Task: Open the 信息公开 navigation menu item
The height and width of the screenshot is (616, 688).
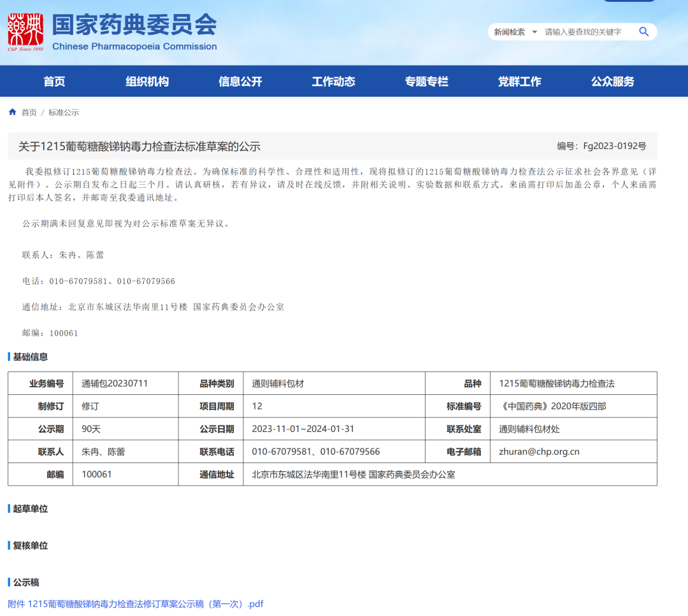Action: click(240, 81)
